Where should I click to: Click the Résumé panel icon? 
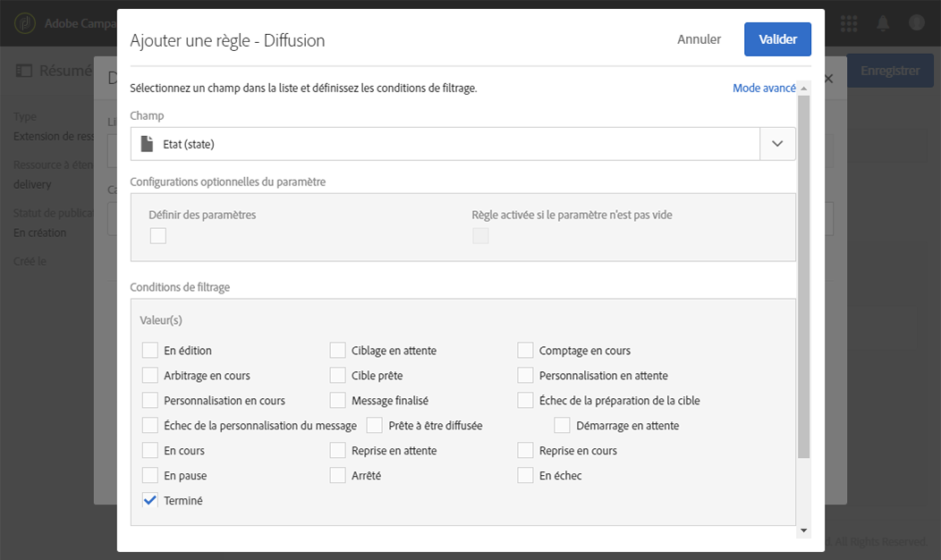click(23, 71)
